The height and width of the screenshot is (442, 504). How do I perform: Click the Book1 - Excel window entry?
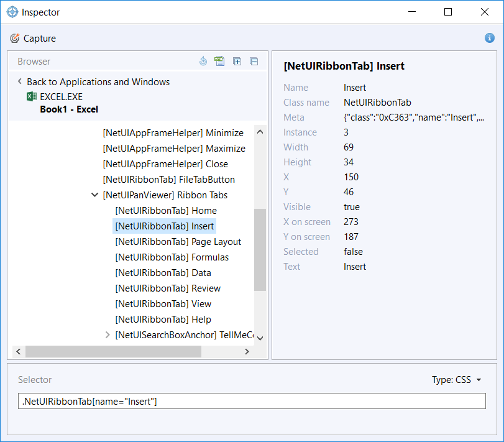[x=69, y=109]
